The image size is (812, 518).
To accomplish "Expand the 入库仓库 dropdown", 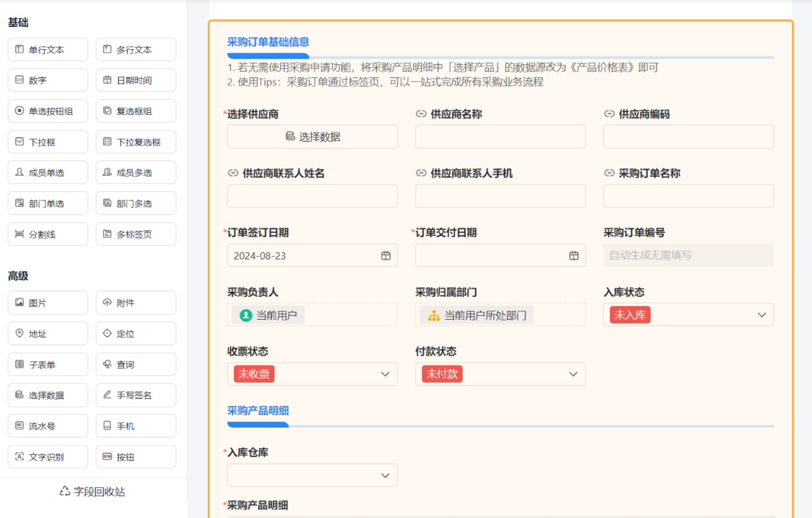I will click(x=385, y=476).
